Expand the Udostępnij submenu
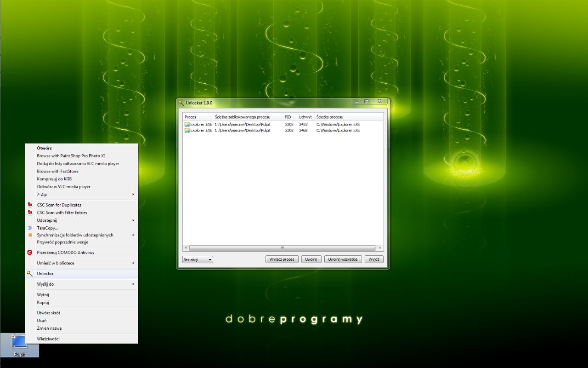The width and height of the screenshot is (588, 368). tap(133, 220)
